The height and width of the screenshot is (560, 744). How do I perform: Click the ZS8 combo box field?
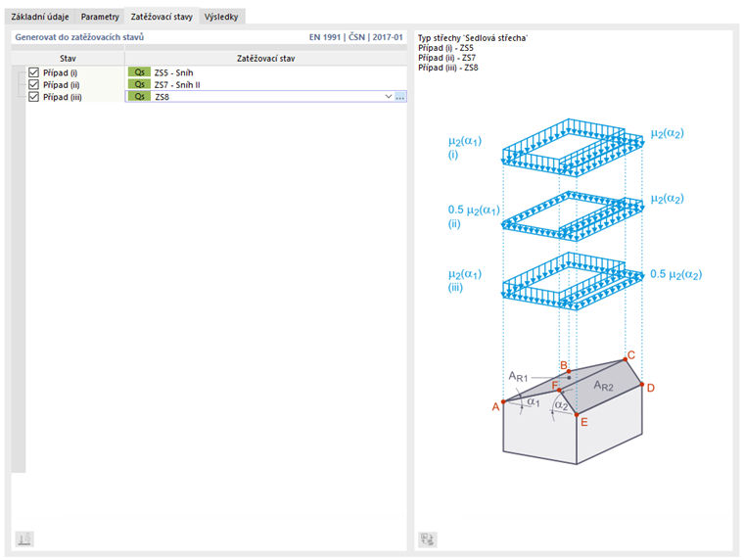point(265,96)
